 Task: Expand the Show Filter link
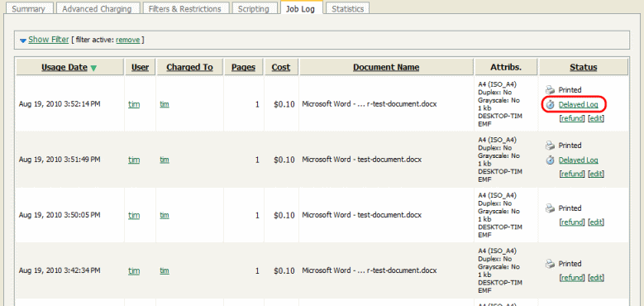coord(49,40)
